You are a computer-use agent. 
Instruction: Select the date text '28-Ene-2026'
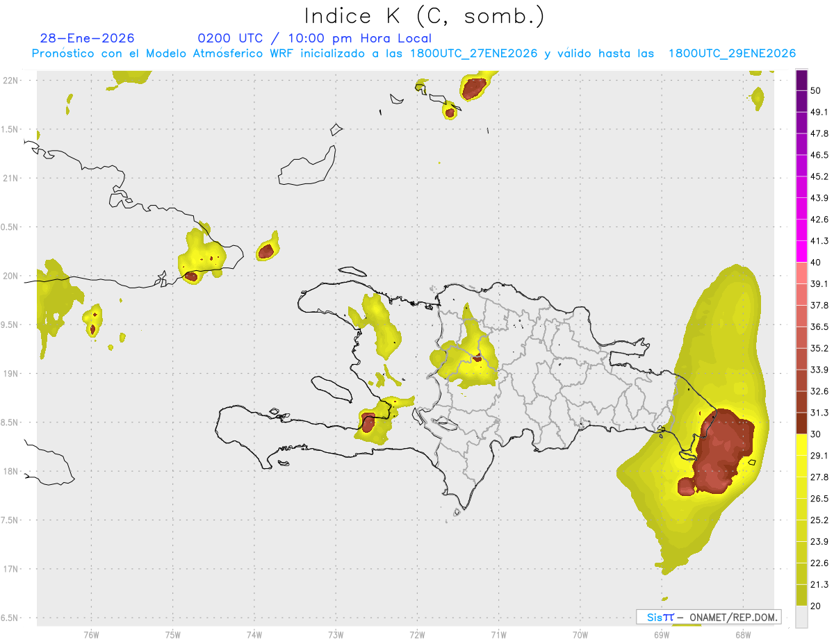88,38
